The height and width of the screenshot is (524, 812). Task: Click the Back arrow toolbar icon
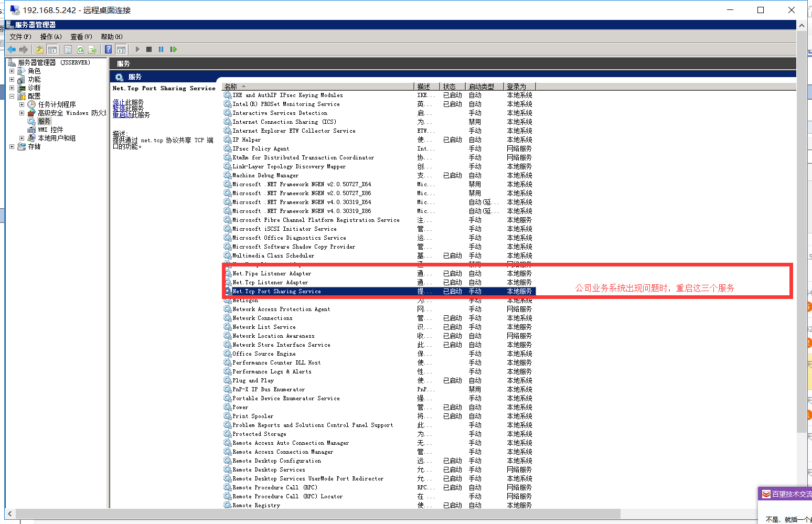pyautogui.click(x=12, y=49)
